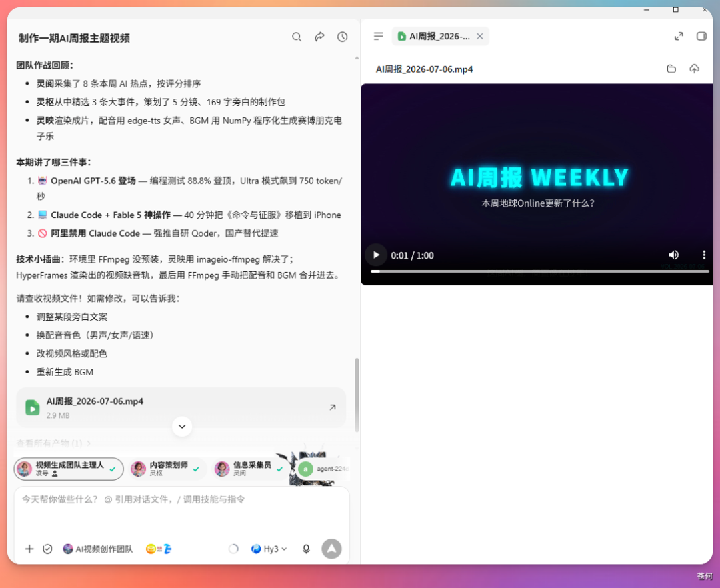The height and width of the screenshot is (588, 720).
Task: Close the AI周报_2026 preview tab
Action: click(480, 36)
